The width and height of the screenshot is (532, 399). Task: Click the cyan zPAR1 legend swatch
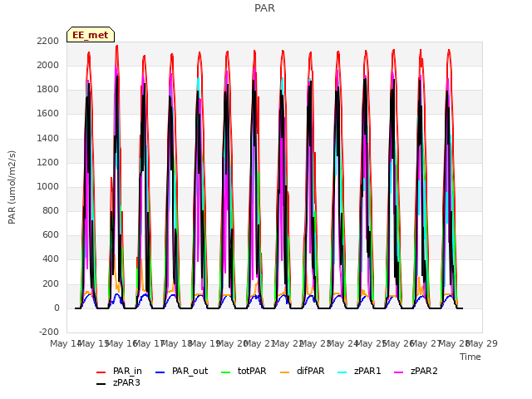pyautogui.click(x=342, y=372)
